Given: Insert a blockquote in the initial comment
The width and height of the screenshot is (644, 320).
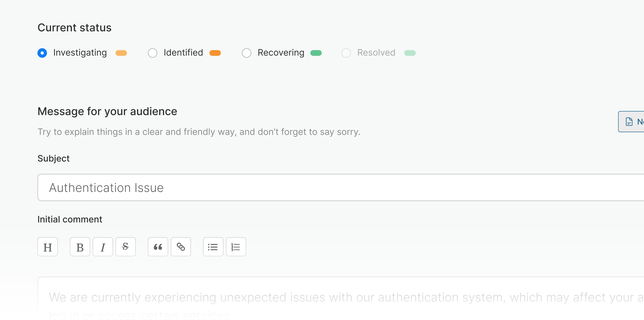Looking at the screenshot, I should click(157, 247).
